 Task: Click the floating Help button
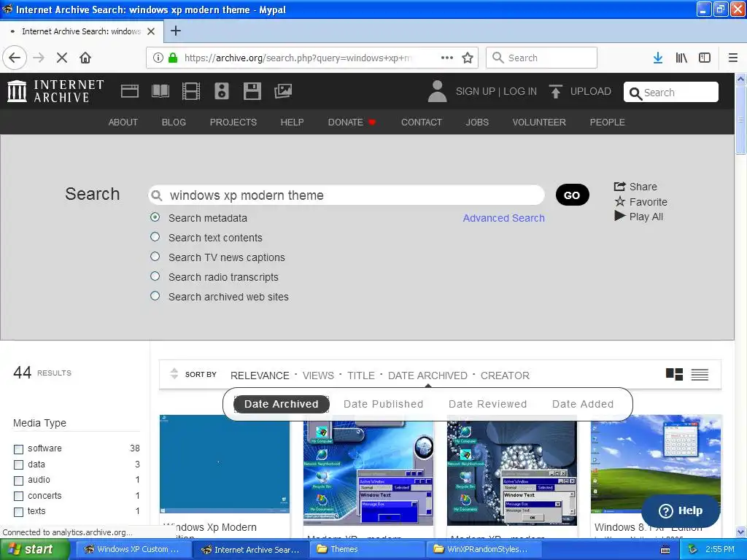pyautogui.click(x=681, y=510)
